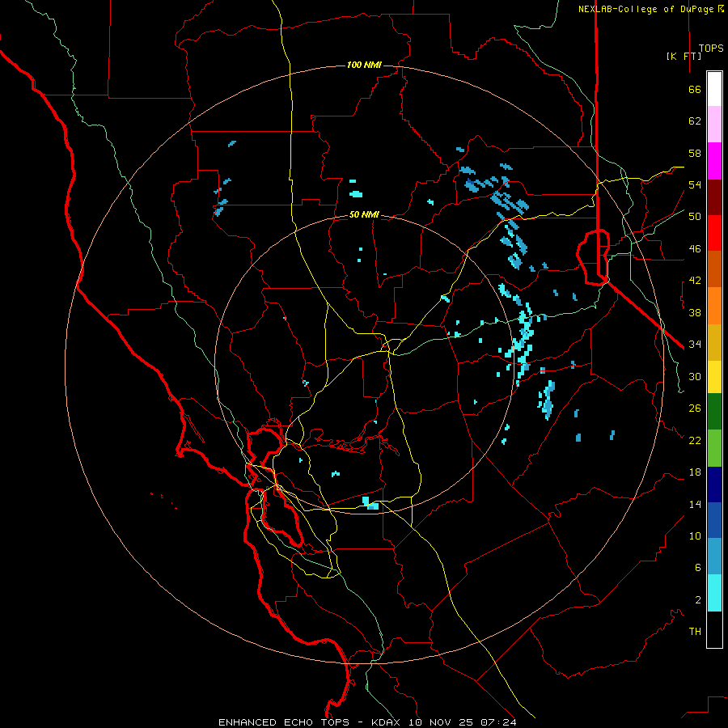The image size is (728, 728).
Task: Click the '42' legend value
Action: pyautogui.click(x=695, y=281)
